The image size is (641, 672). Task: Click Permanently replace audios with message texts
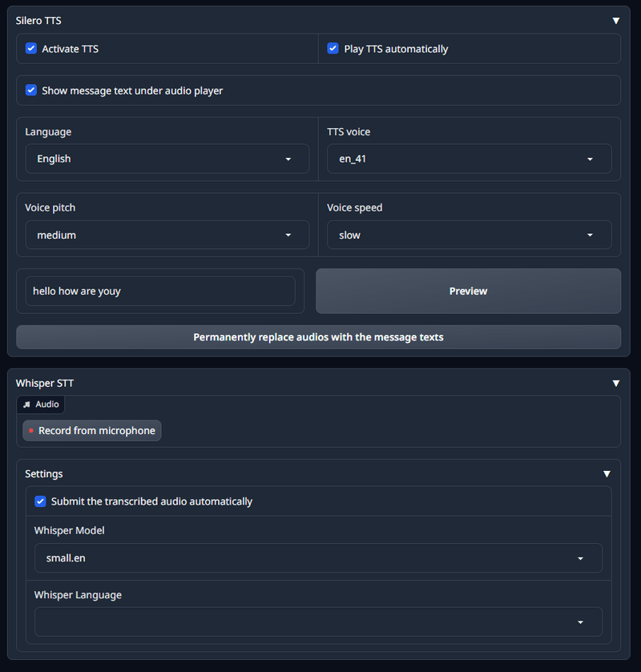click(x=318, y=337)
